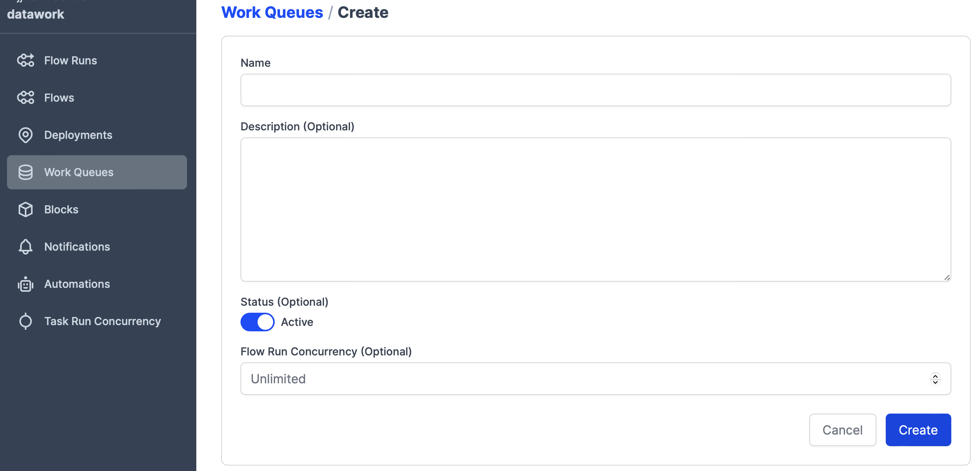Image resolution: width=980 pixels, height=471 pixels.
Task: Follow the Work Queues breadcrumb link
Action: click(272, 12)
